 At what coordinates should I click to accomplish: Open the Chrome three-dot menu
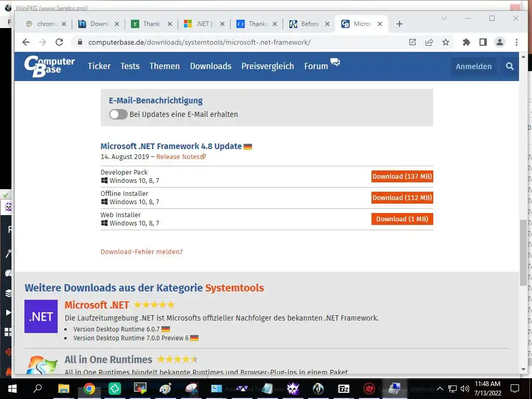pos(516,42)
